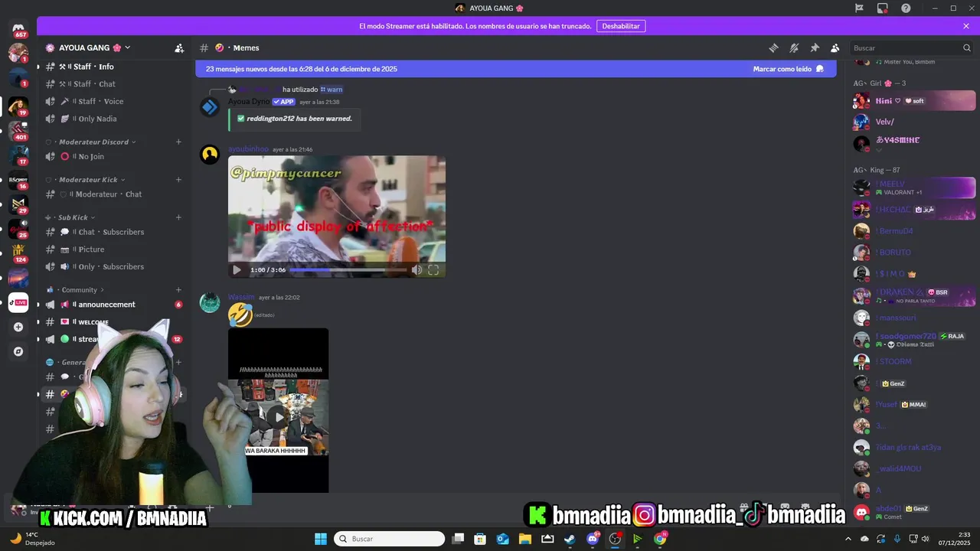The width and height of the screenshot is (980, 551).
Task: Join Only · Subscribers voice channel
Action: click(113, 266)
